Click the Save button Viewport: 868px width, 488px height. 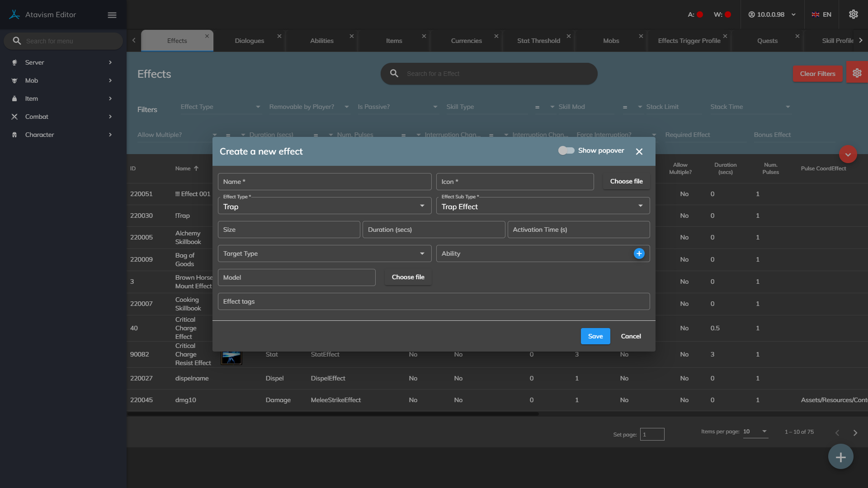pos(595,336)
